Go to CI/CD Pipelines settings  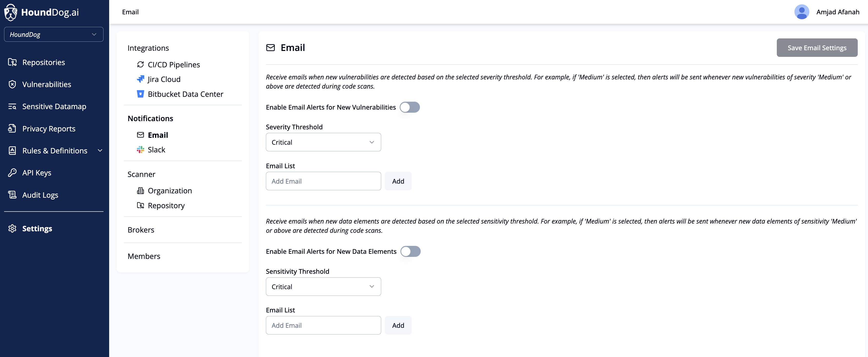[173, 65]
